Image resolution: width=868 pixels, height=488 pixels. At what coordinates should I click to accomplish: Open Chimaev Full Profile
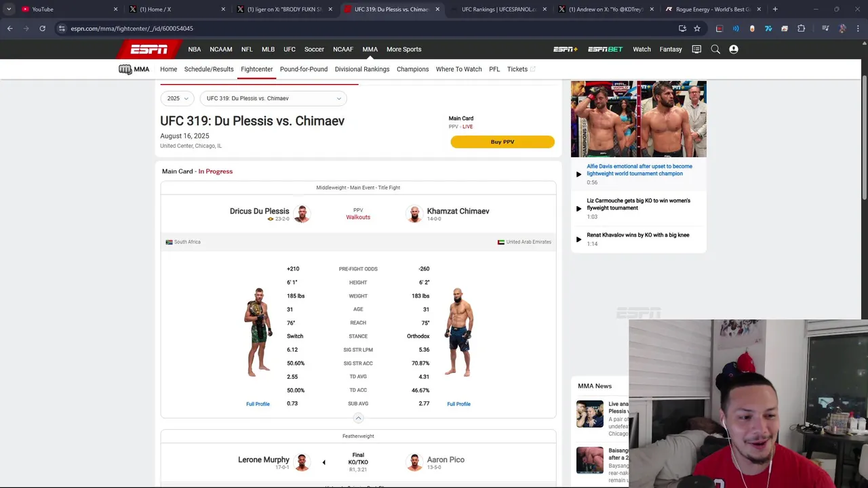coord(458,404)
